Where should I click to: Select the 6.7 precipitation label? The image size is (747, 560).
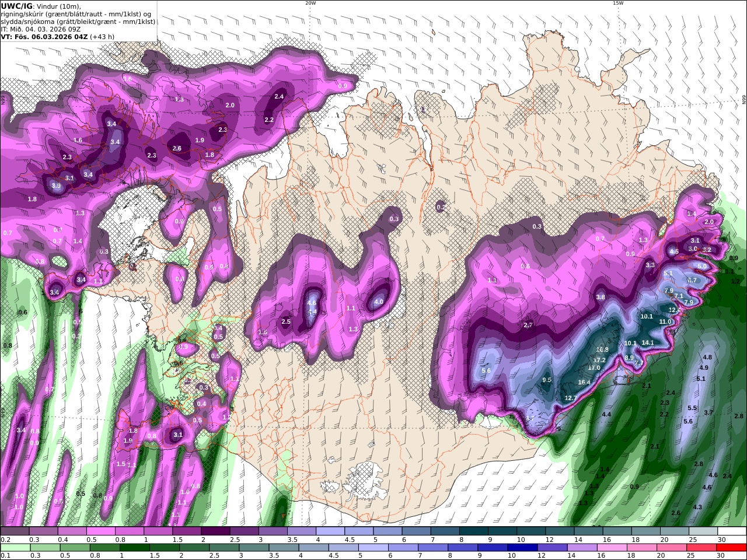(692, 280)
